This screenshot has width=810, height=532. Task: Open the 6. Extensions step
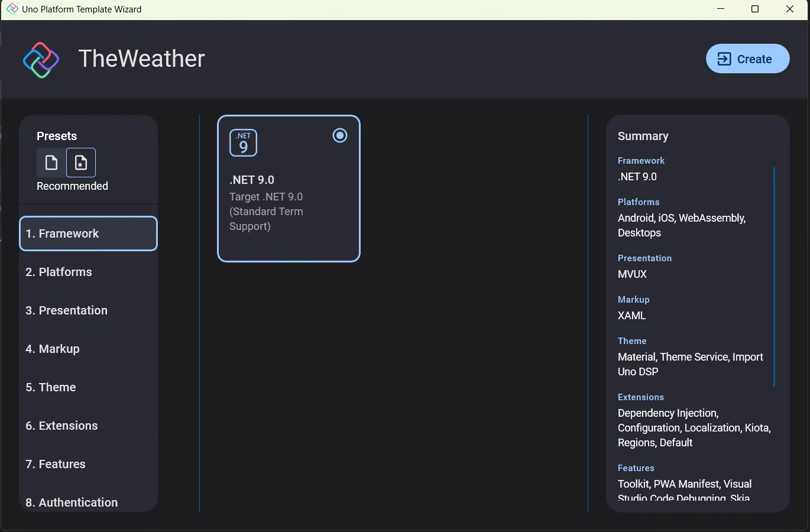click(89, 426)
